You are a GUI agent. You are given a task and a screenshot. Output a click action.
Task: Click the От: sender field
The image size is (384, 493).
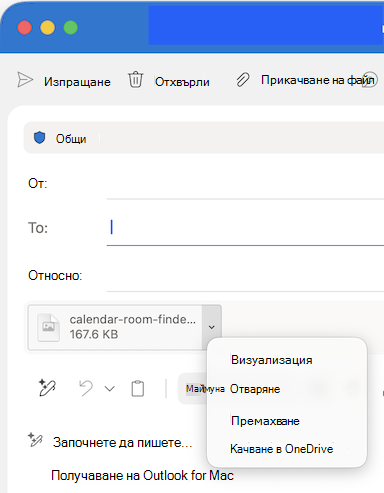pos(245,183)
